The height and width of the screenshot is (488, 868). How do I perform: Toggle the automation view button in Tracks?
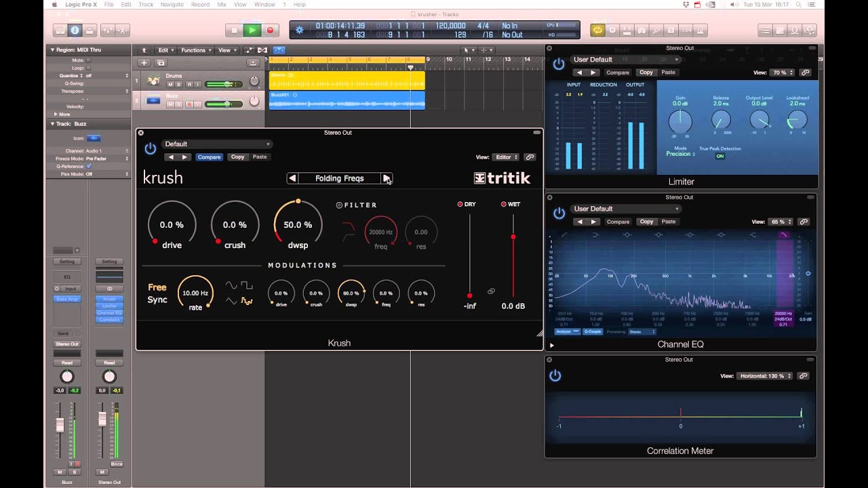[x=248, y=50]
